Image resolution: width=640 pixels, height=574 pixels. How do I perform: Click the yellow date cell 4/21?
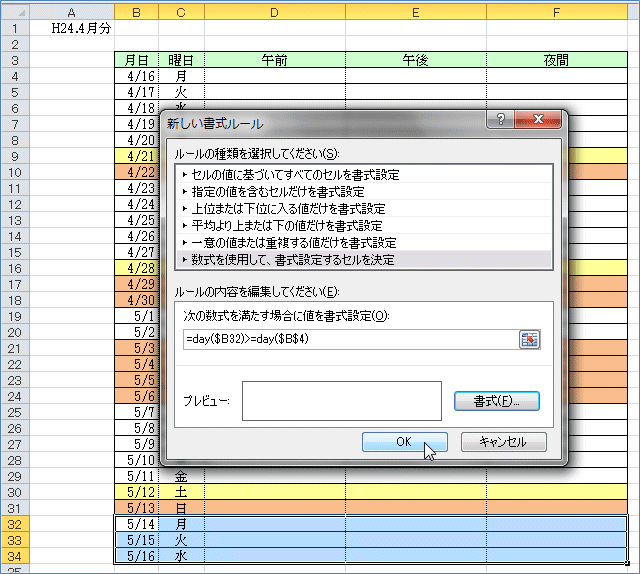pyautogui.click(x=136, y=156)
